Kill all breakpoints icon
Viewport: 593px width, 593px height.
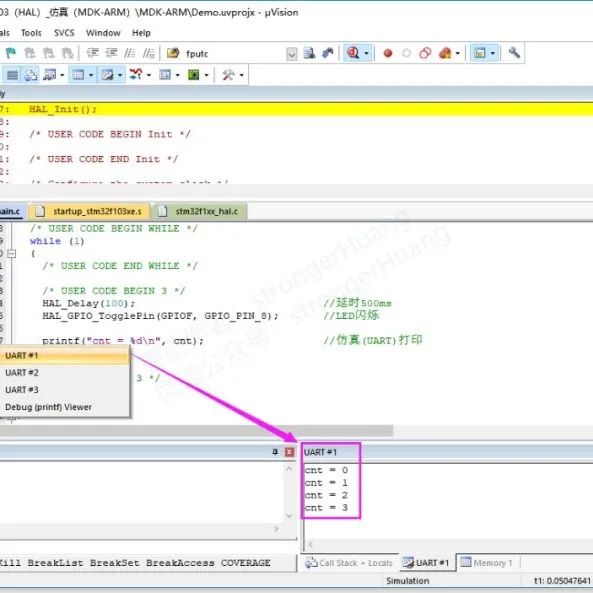pyautogui.click(x=445, y=53)
